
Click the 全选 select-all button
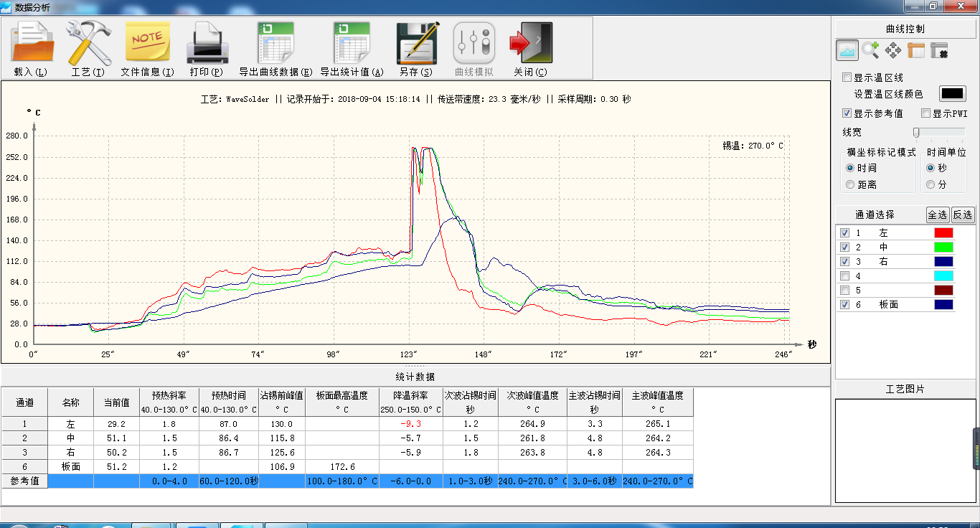[x=938, y=214]
